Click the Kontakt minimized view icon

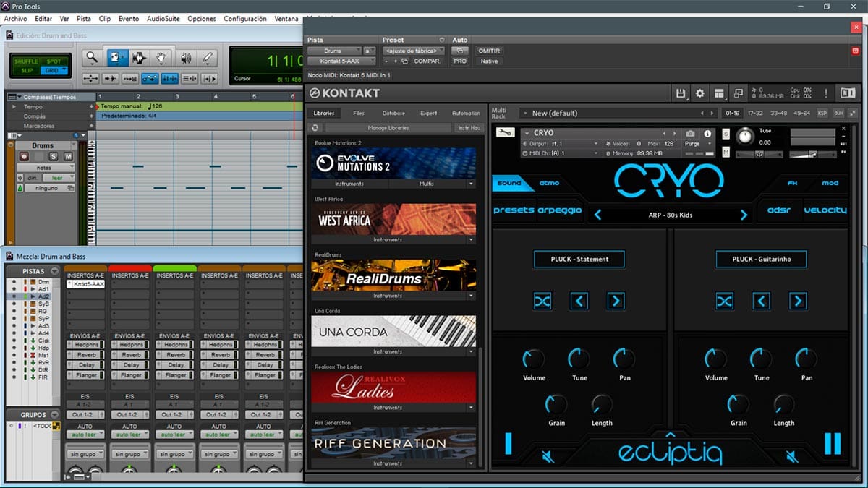738,93
